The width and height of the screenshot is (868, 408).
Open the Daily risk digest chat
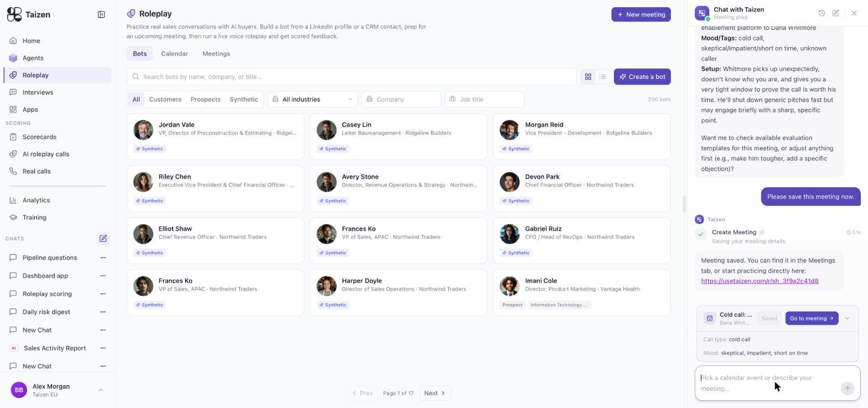tap(46, 312)
